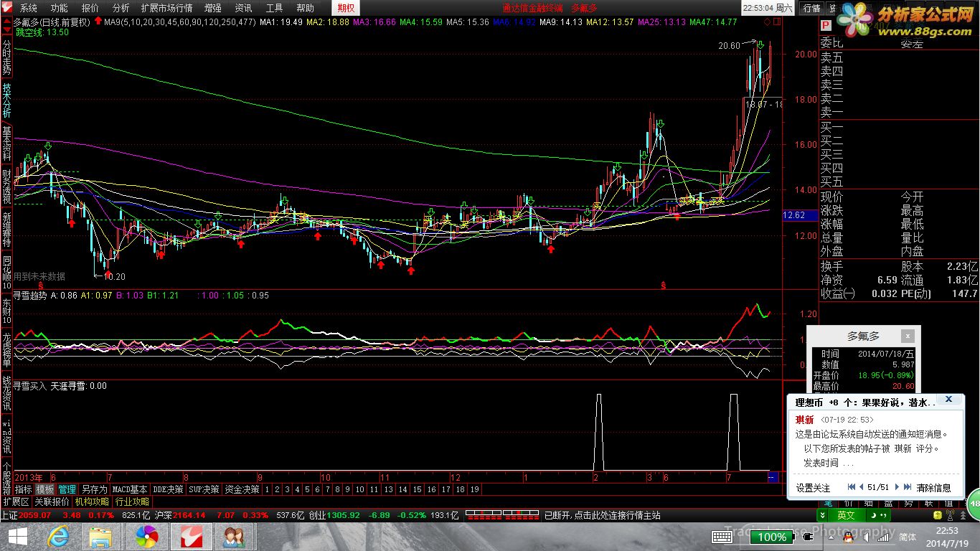Screen dimensions: 980x551
Task: Open the 扩展区 tab
Action: click(16, 501)
